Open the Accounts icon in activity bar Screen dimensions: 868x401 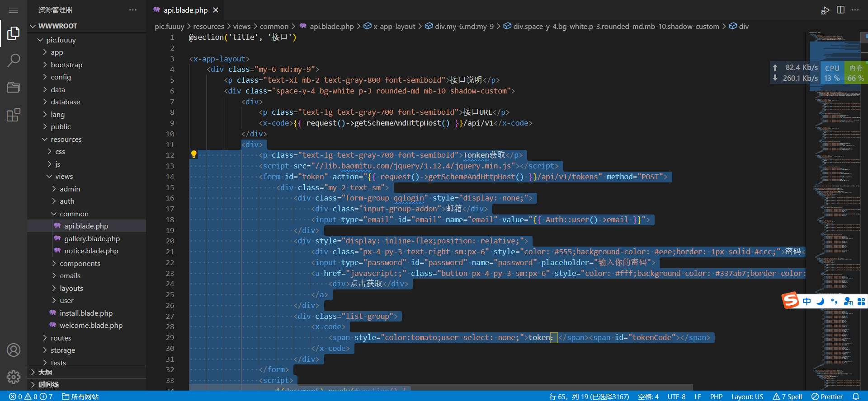(x=14, y=350)
